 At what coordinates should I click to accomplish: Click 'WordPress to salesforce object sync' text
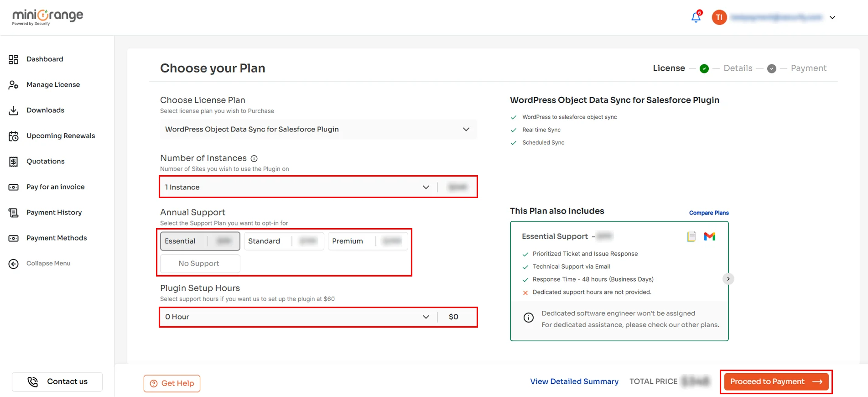point(569,117)
